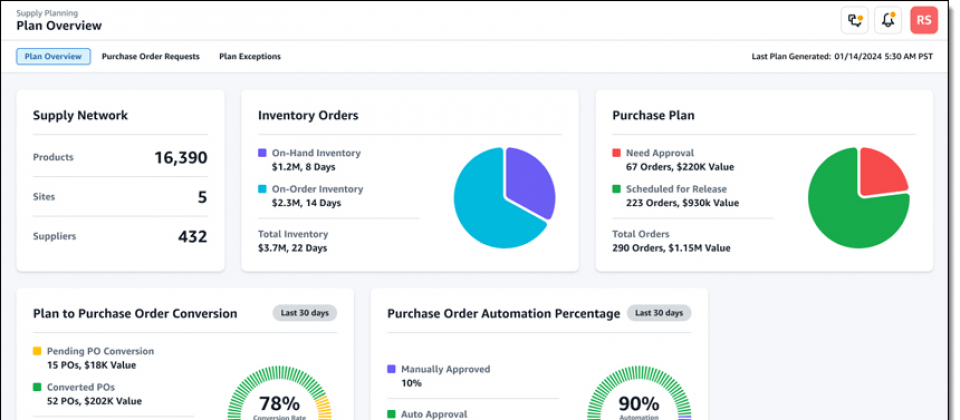Click Last 30 days badge on Conversion card

click(305, 313)
